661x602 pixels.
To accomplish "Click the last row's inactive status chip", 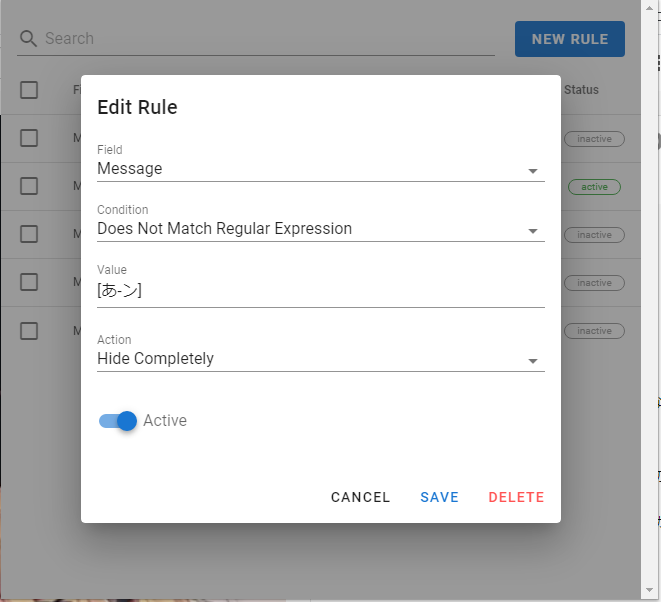I will (594, 331).
